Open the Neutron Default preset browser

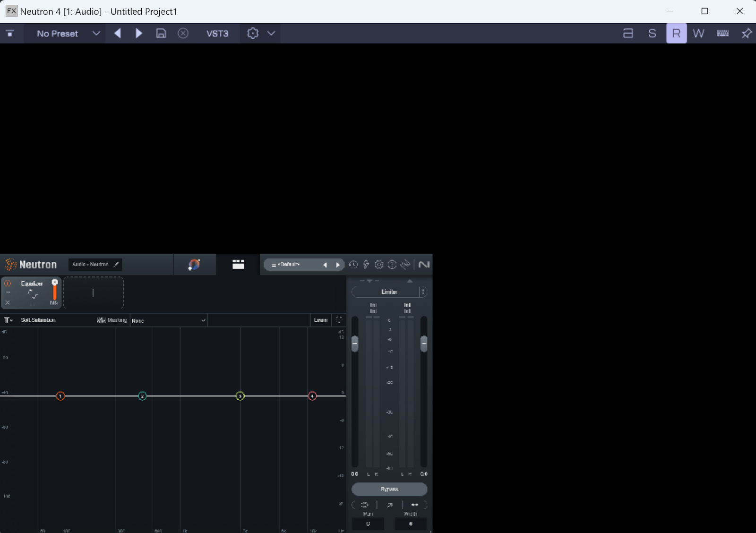click(x=288, y=265)
